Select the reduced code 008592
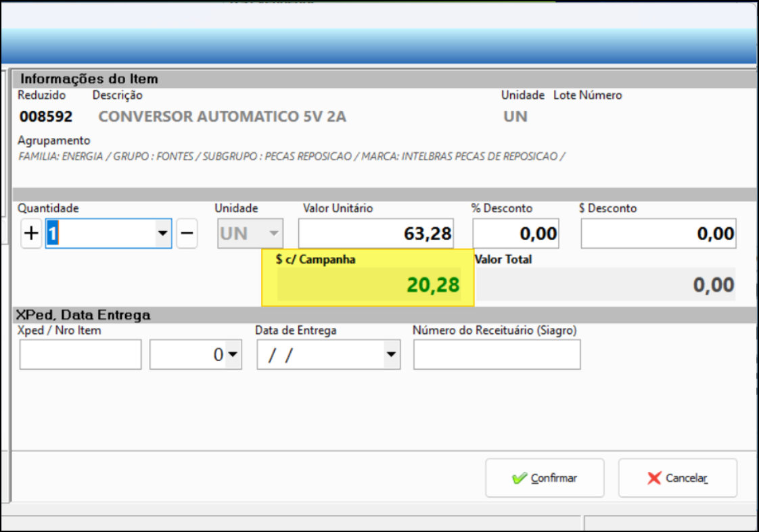759x532 pixels. (x=46, y=116)
